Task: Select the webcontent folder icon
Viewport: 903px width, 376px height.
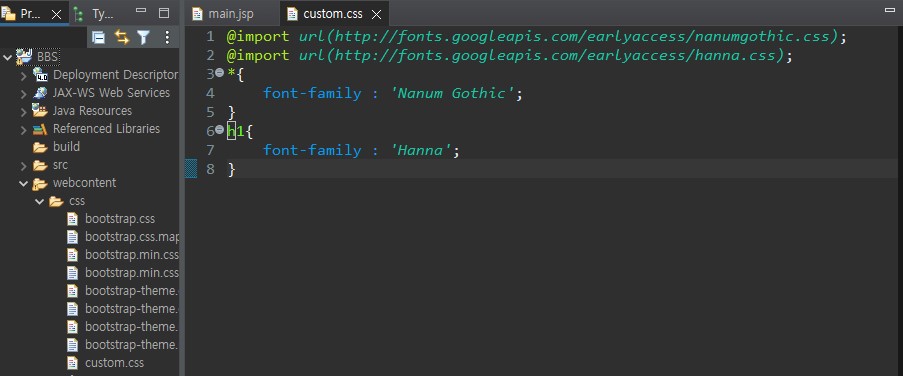Action: coord(40,184)
